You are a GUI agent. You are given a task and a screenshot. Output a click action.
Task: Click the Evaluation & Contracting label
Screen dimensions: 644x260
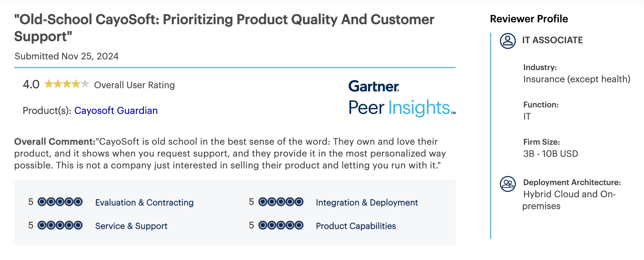click(x=144, y=202)
